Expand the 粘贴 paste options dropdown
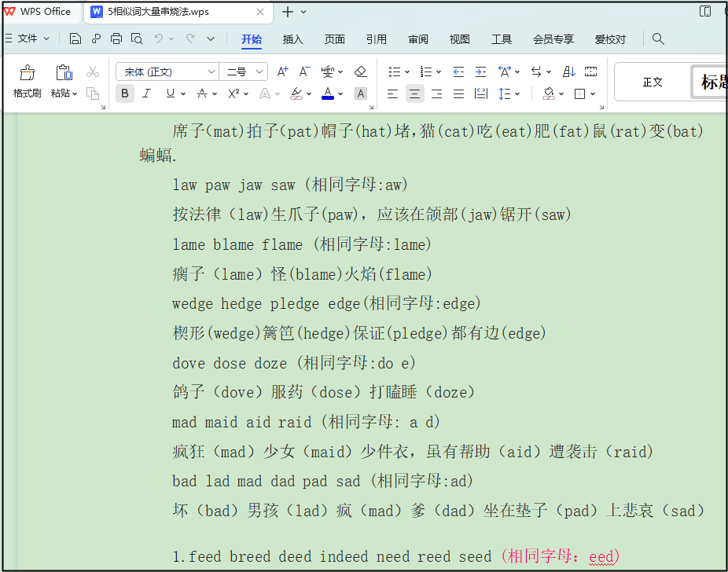 point(75,93)
